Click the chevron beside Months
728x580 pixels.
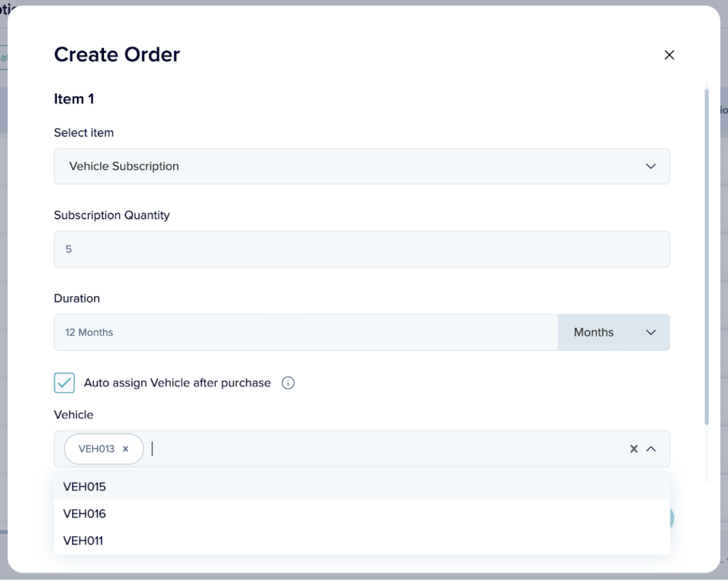[651, 332]
